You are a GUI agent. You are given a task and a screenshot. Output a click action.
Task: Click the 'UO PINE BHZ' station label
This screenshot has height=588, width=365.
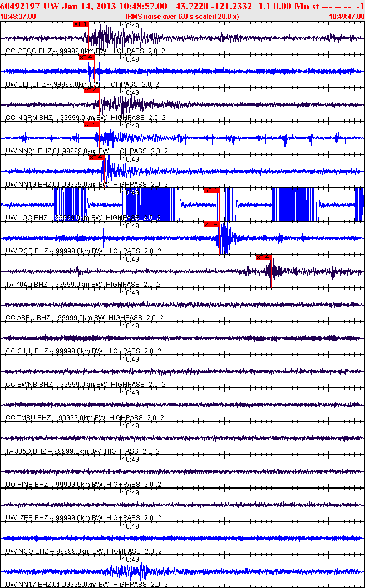[x=27, y=485]
